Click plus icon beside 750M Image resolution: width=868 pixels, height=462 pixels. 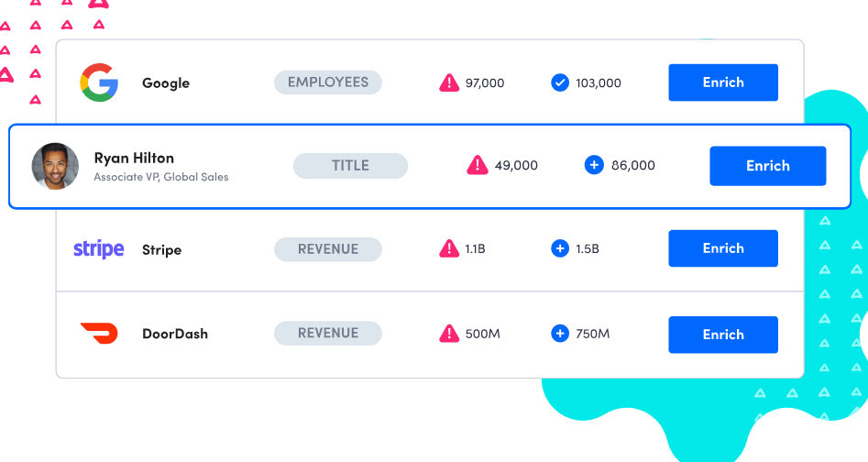pyautogui.click(x=560, y=334)
